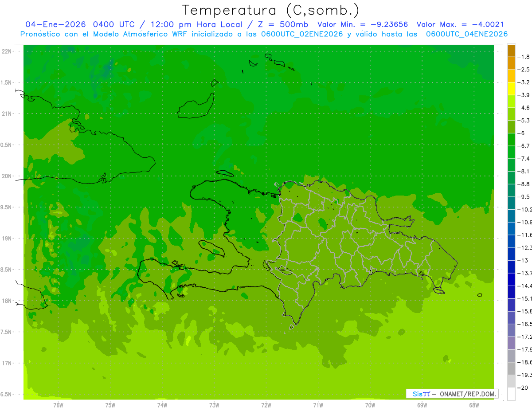
Task: Click the '20N' latitude axis label
Action: pos(7,176)
